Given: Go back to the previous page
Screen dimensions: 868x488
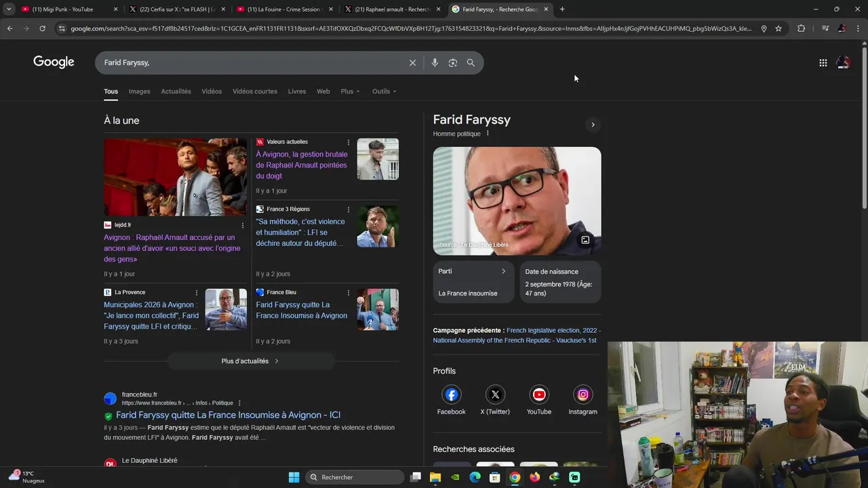Looking at the screenshot, I should [x=9, y=28].
